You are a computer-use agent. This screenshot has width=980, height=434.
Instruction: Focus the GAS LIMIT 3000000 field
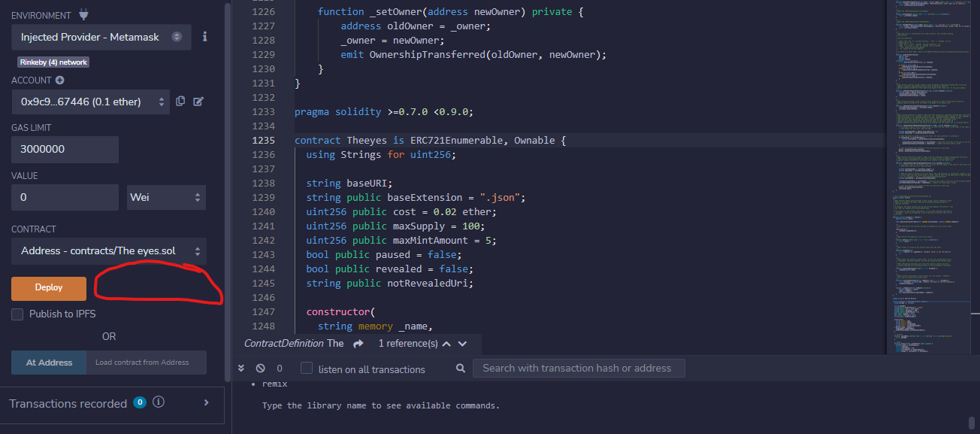pos(65,149)
